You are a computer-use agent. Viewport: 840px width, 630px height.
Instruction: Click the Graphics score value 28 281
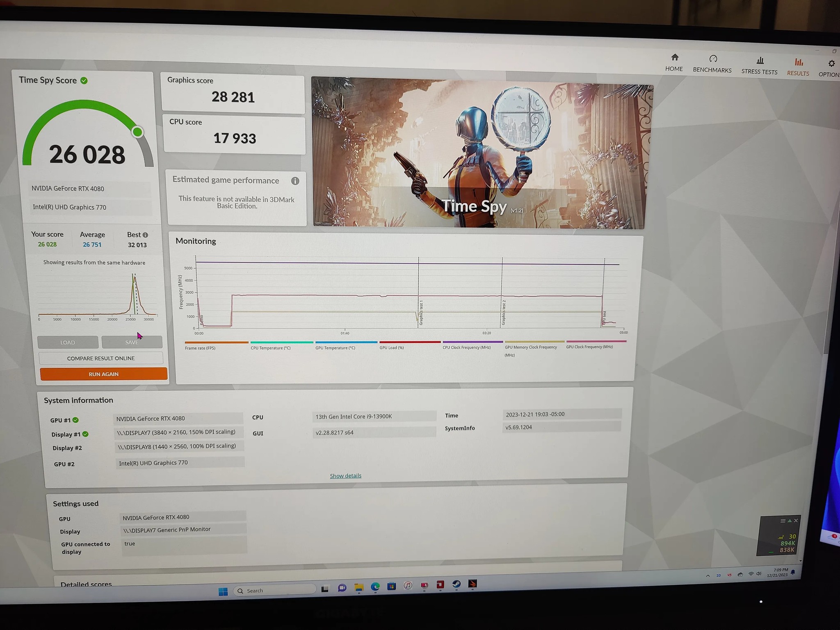pyautogui.click(x=233, y=97)
